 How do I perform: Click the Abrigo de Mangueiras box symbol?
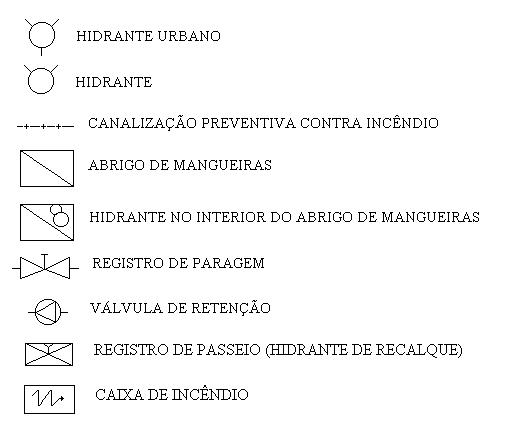47,168
